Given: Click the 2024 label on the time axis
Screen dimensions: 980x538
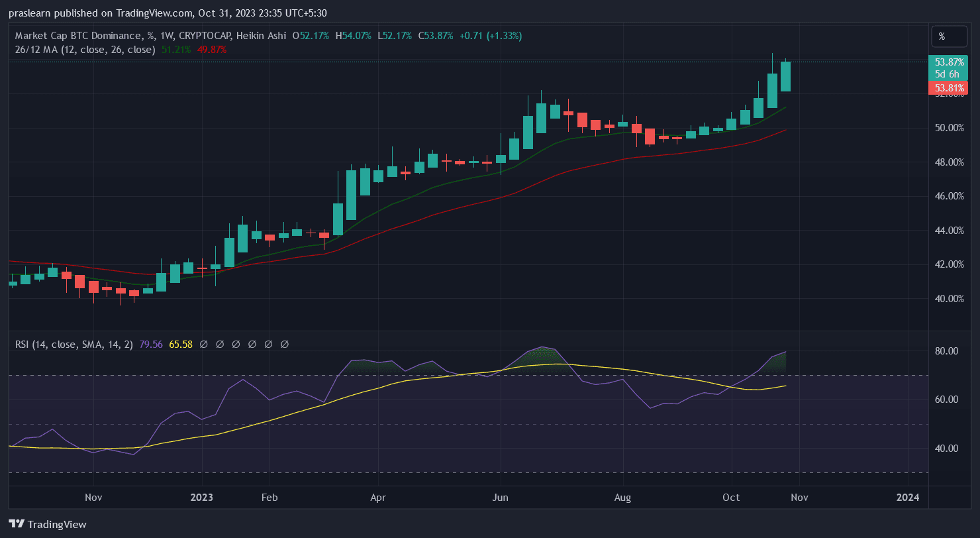Looking at the screenshot, I should (x=907, y=497).
